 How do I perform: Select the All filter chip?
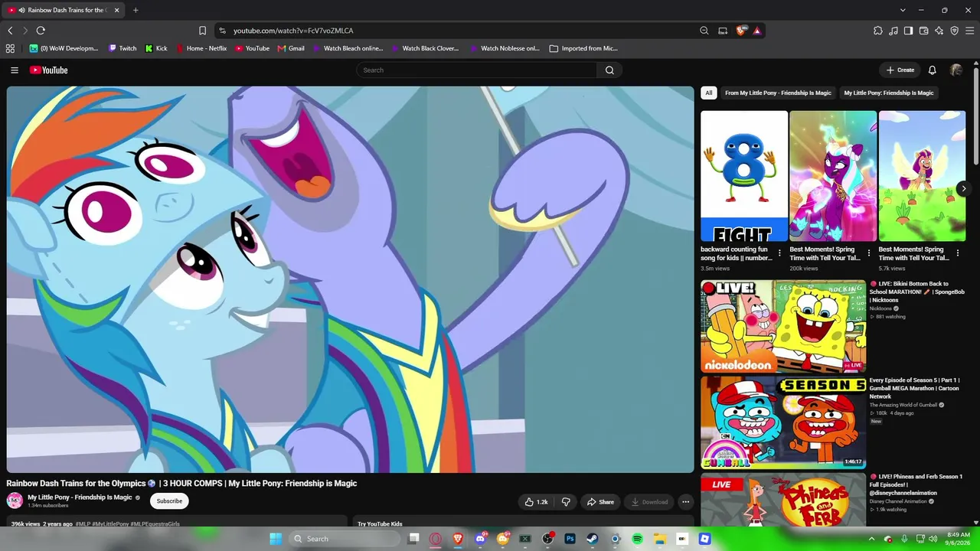[x=709, y=93]
